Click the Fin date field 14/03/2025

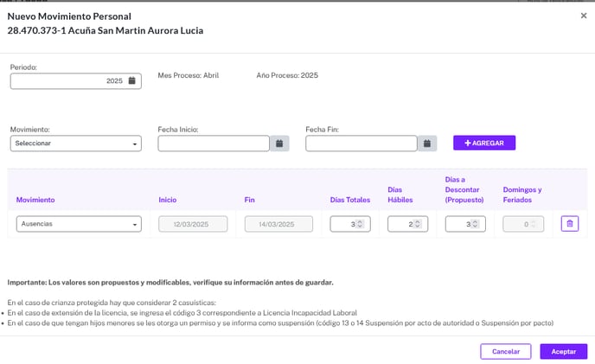tap(278, 224)
